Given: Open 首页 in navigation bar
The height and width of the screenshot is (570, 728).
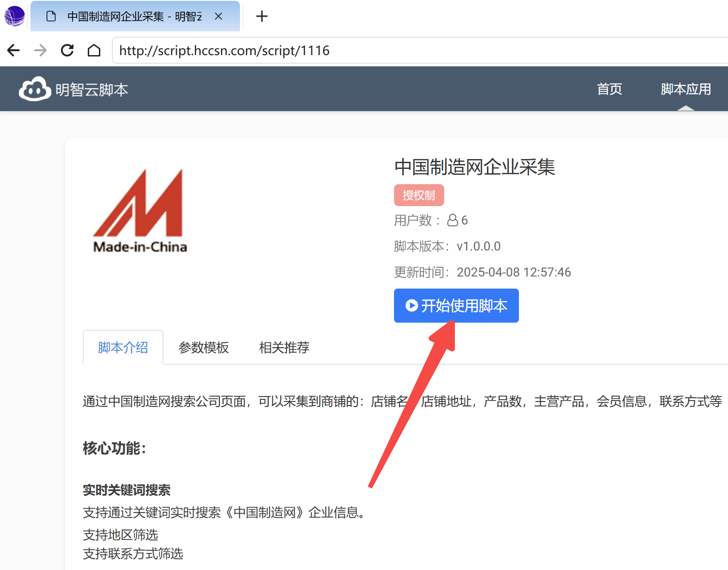Looking at the screenshot, I should 609,89.
